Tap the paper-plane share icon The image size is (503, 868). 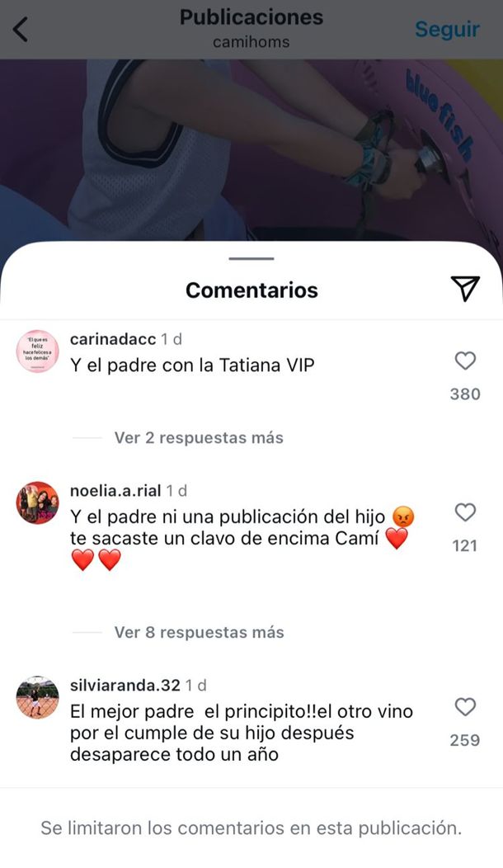[x=465, y=289]
